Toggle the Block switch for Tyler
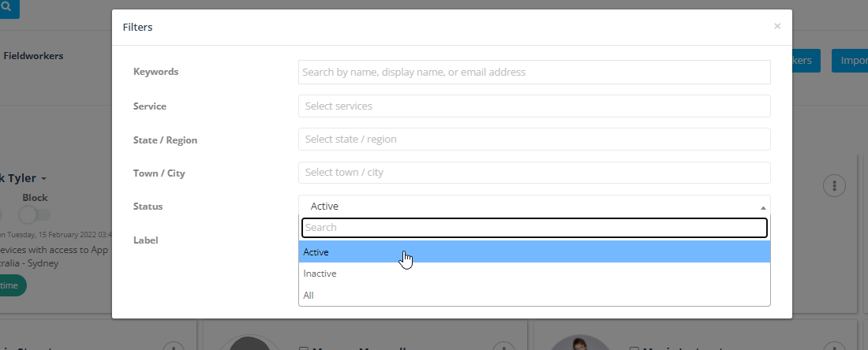The image size is (868, 350). 35,214
